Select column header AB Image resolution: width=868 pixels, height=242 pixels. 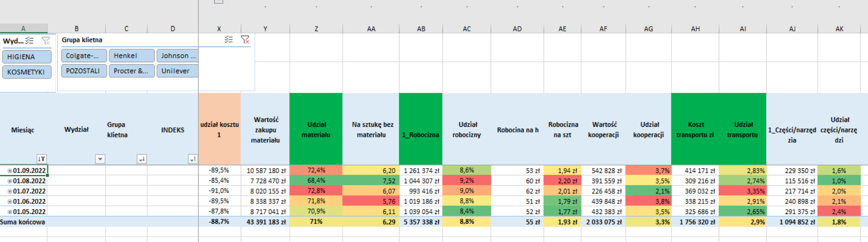(421, 29)
